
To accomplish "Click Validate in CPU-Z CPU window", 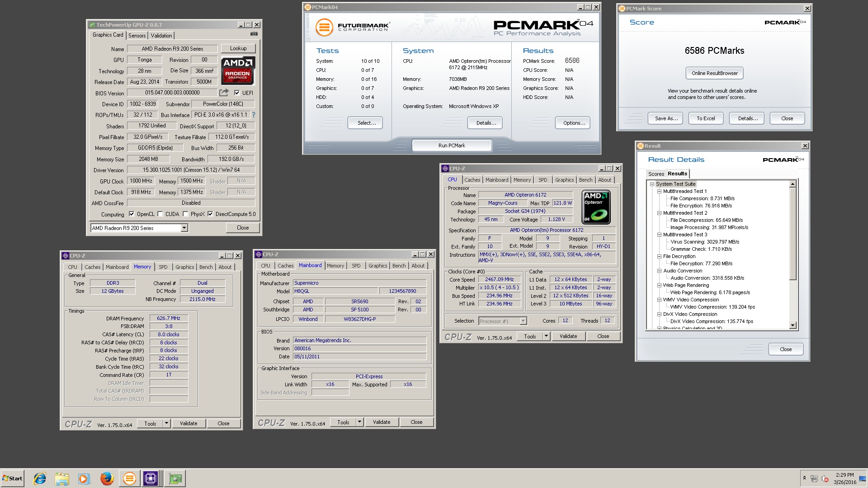I will 568,336.
